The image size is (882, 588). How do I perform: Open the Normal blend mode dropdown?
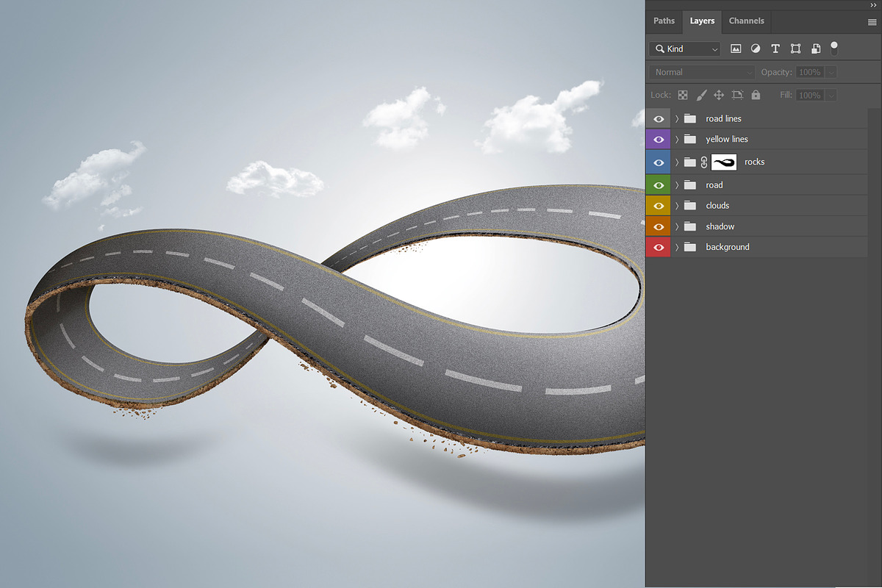[701, 72]
